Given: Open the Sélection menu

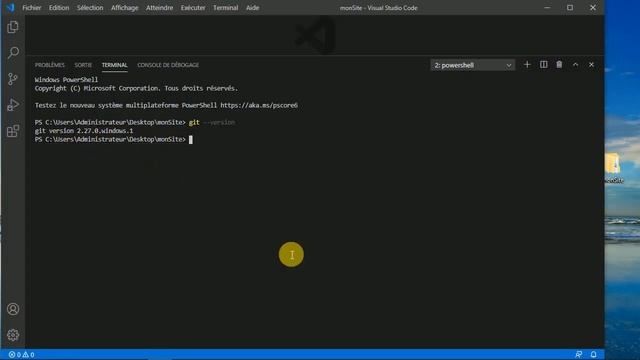Looking at the screenshot, I should coord(90,8).
